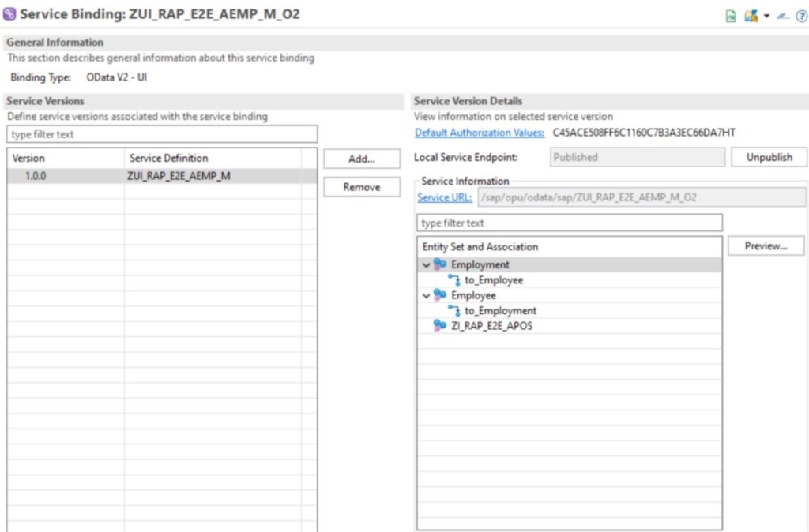The width and height of the screenshot is (809, 532).
Task: Click the Employment entity set icon
Action: 440,264
